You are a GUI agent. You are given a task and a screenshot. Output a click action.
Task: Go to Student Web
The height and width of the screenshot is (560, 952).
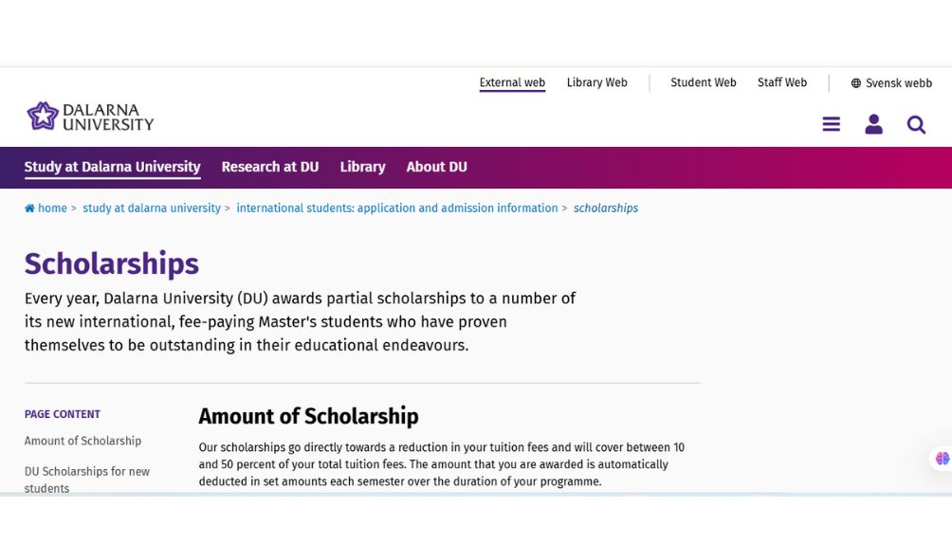704,82
